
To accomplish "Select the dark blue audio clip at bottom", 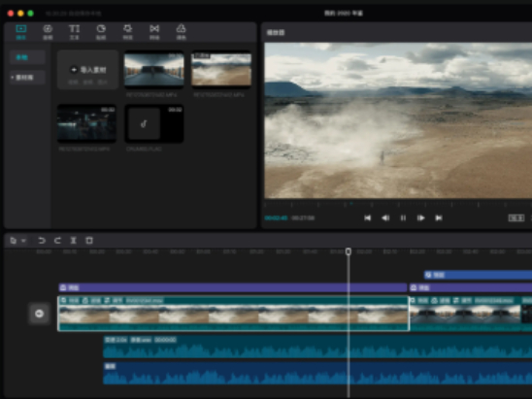I will pos(317,373).
